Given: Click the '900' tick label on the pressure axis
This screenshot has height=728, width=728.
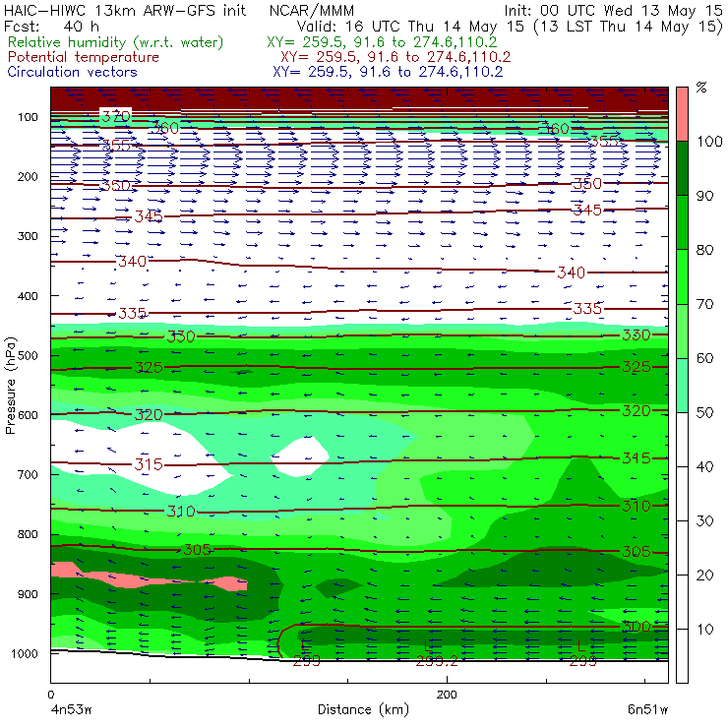Looking at the screenshot, I should [28, 594].
